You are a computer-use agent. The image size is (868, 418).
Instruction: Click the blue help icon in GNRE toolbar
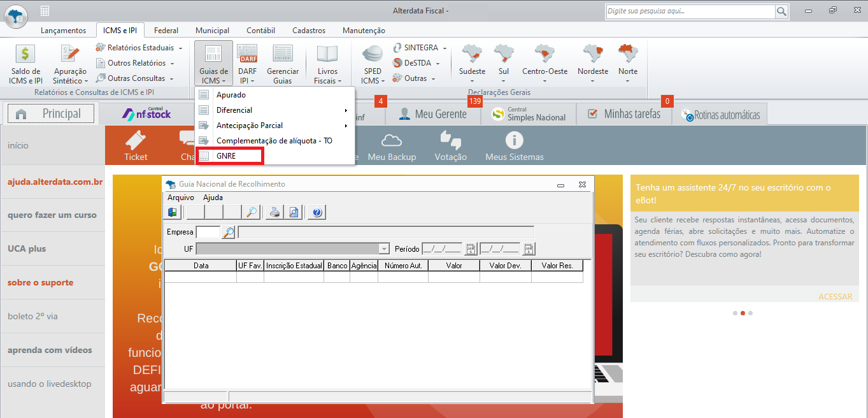click(x=317, y=212)
